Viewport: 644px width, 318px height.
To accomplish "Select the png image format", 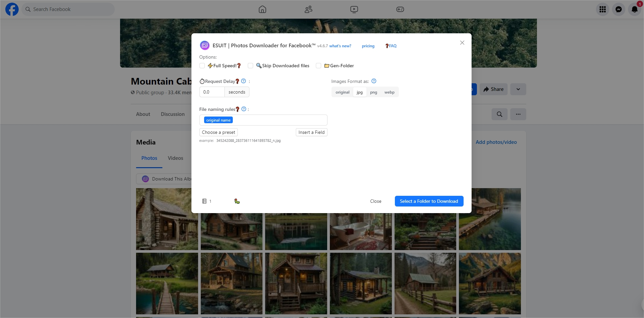I will click(374, 92).
